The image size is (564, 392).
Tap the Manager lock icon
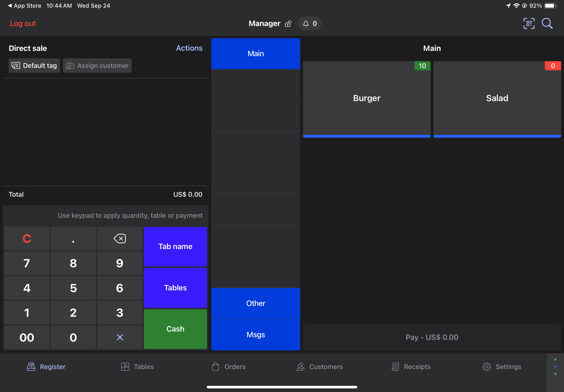pyautogui.click(x=288, y=24)
